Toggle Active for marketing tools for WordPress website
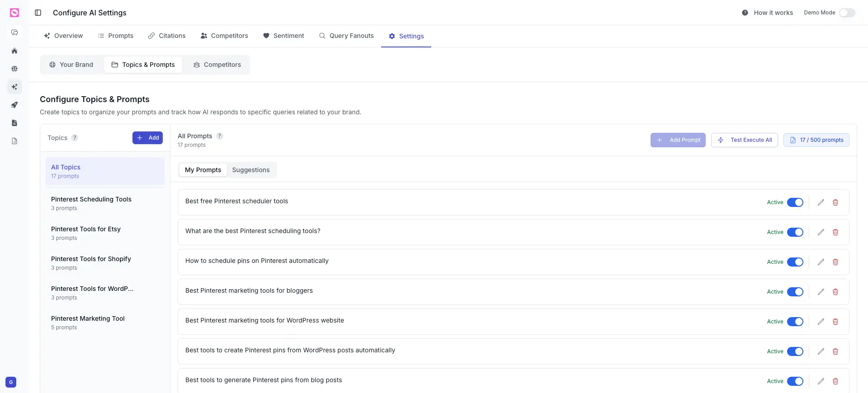868x393 pixels. pyautogui.click(x=795, y=322)
